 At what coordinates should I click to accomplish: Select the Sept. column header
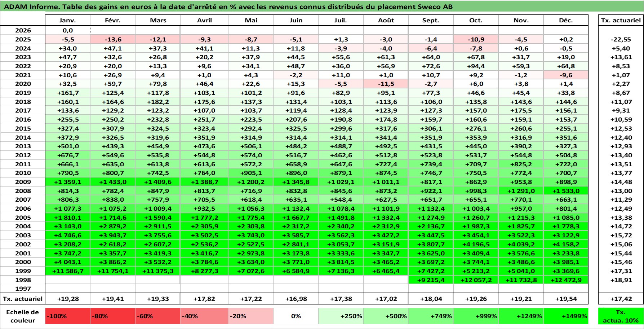click(x=431, y=20)
